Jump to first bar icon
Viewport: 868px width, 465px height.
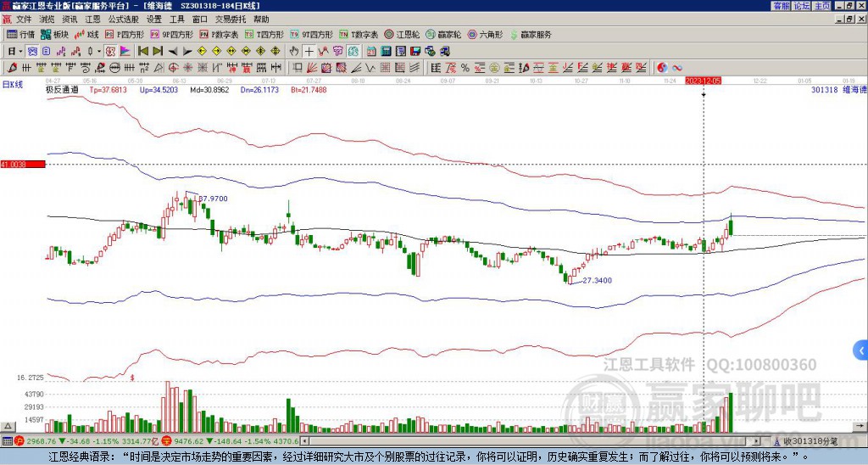coord(142,52)
